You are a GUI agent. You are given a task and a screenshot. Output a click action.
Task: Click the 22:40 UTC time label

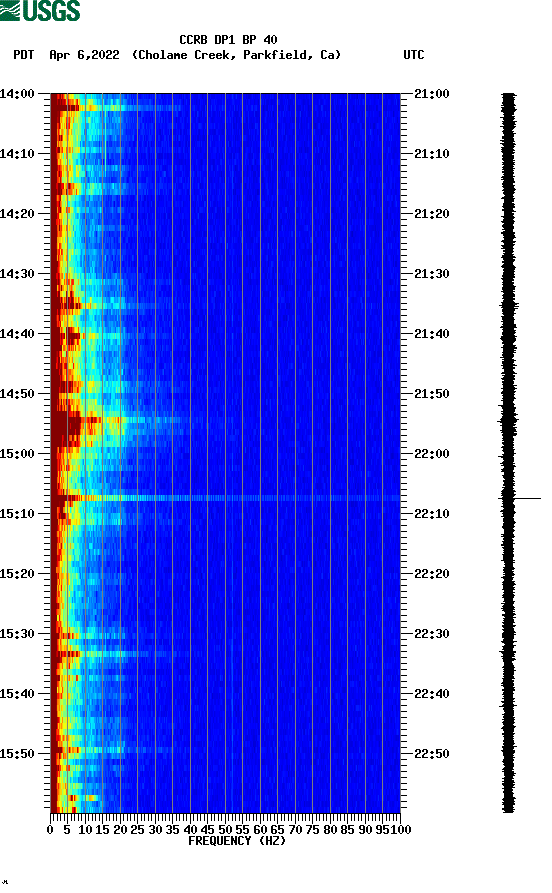pos(432,694)
